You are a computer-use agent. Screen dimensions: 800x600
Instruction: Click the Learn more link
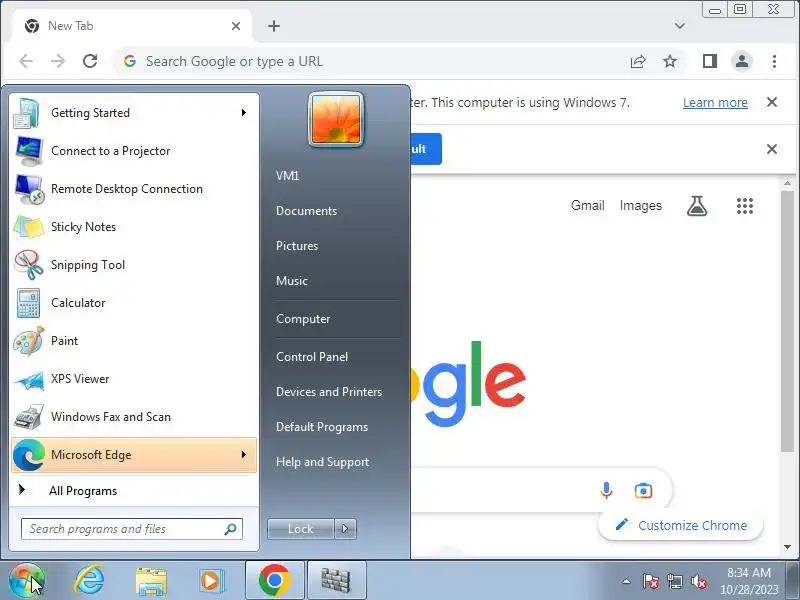(x=715, y=103)
